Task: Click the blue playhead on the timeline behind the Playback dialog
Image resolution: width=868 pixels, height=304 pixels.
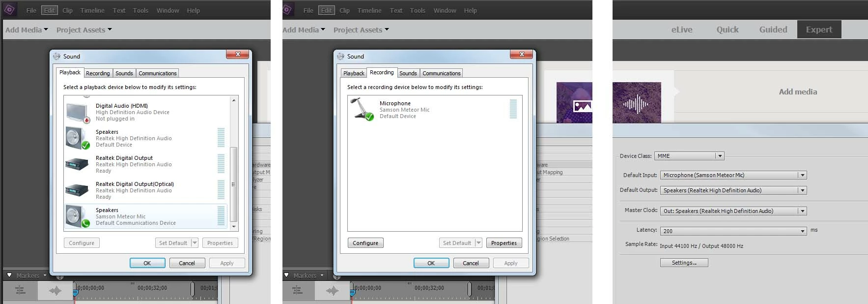Action: pos(75,293)
